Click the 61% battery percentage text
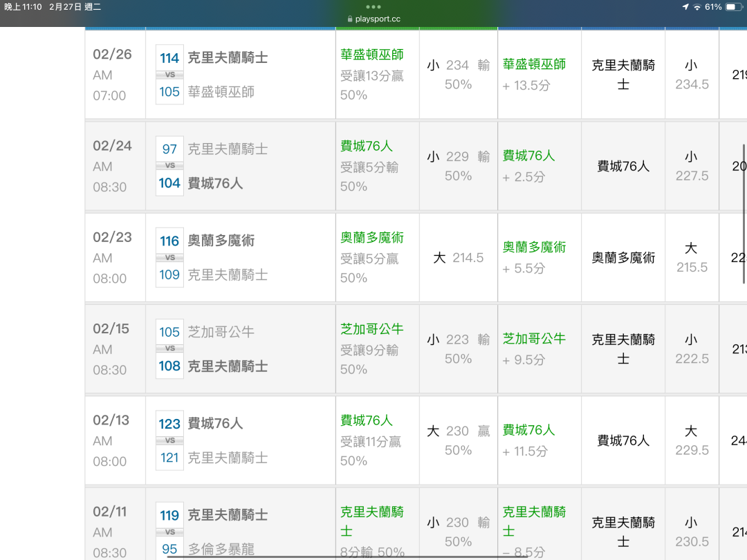The width and height of the screenshot is (747, 560). tap(713, 7)
